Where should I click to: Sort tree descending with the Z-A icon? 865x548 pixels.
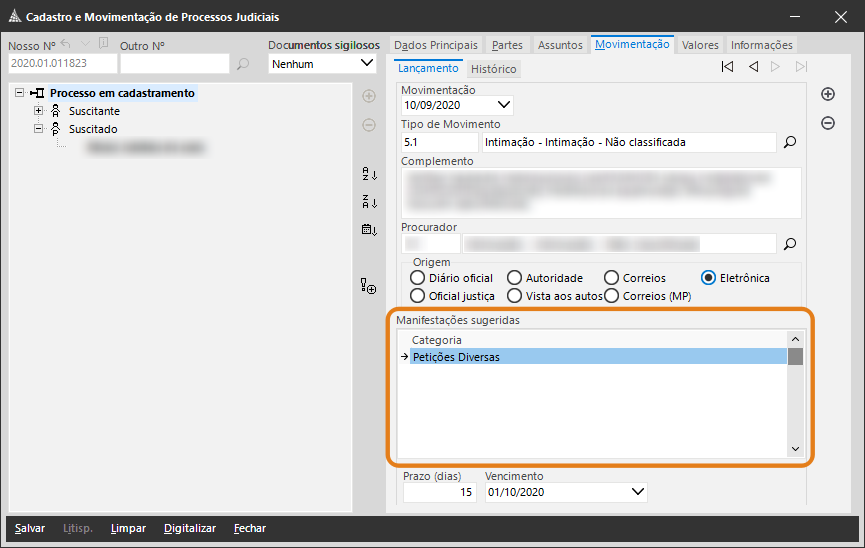[x=369, y=202]
